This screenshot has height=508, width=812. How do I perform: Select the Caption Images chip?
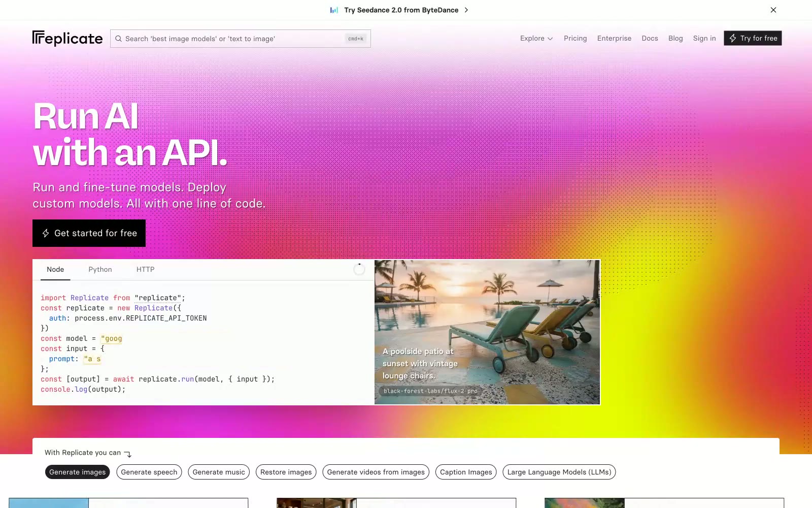coord(466,472)
